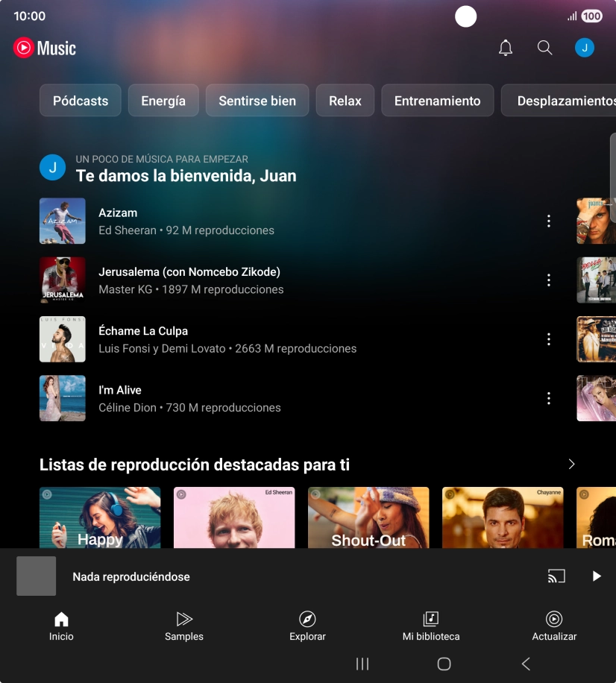Open the account avatar menu

pos(584,48)
